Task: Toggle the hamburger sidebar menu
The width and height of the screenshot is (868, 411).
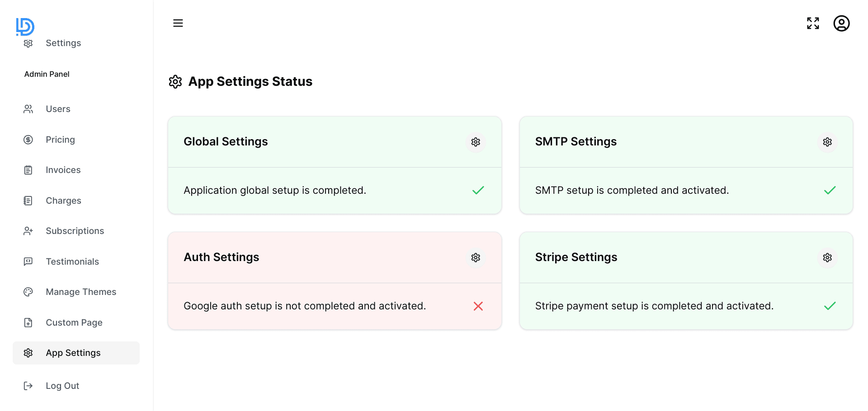Action: pos(178,23)
